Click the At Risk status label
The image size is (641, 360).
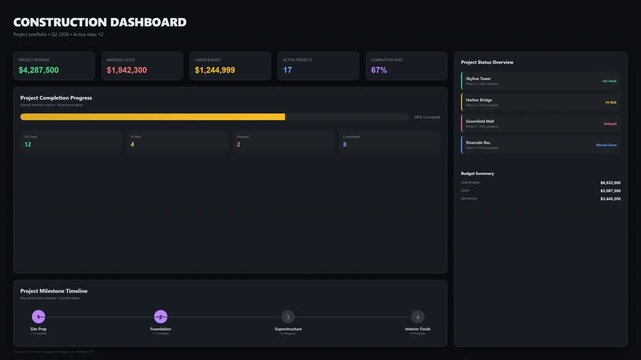pos(611,102)
